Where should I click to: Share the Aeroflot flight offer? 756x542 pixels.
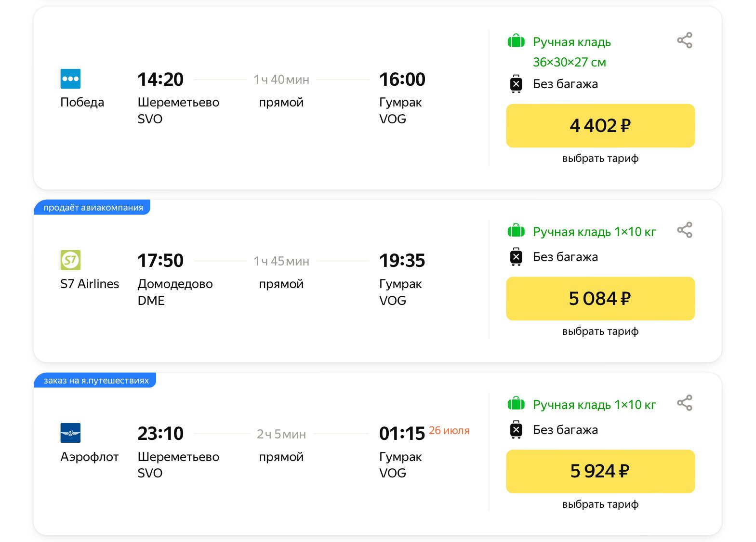coord(684,403)
